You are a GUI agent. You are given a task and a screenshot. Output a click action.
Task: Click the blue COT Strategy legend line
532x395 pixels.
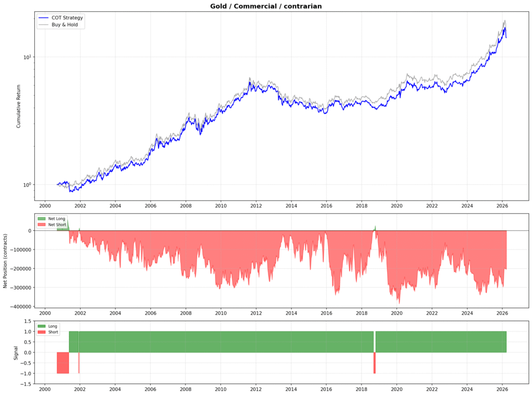[44, 18]
